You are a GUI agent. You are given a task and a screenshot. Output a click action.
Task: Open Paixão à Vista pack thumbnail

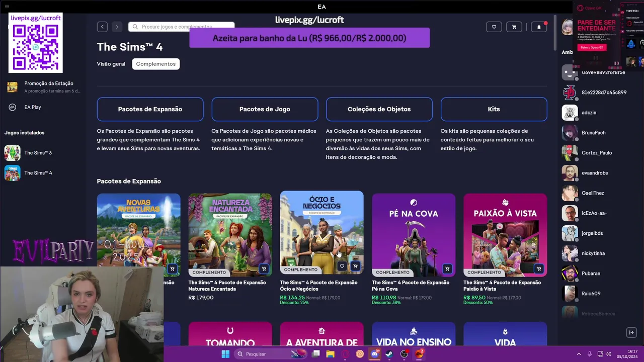505,235
